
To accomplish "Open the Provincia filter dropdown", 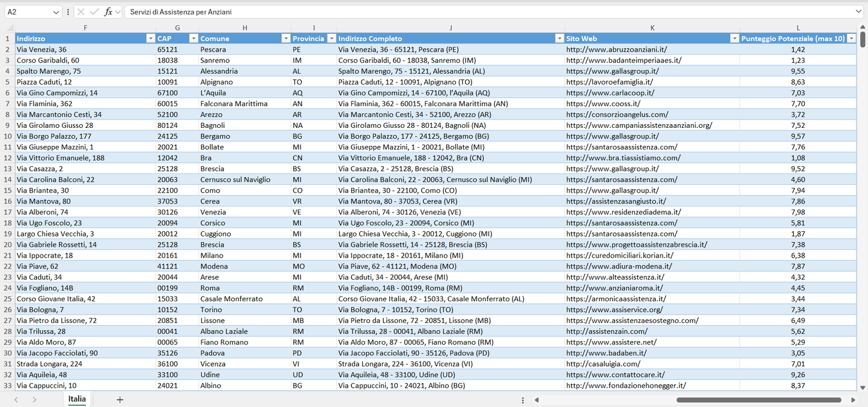I will 331,38.
